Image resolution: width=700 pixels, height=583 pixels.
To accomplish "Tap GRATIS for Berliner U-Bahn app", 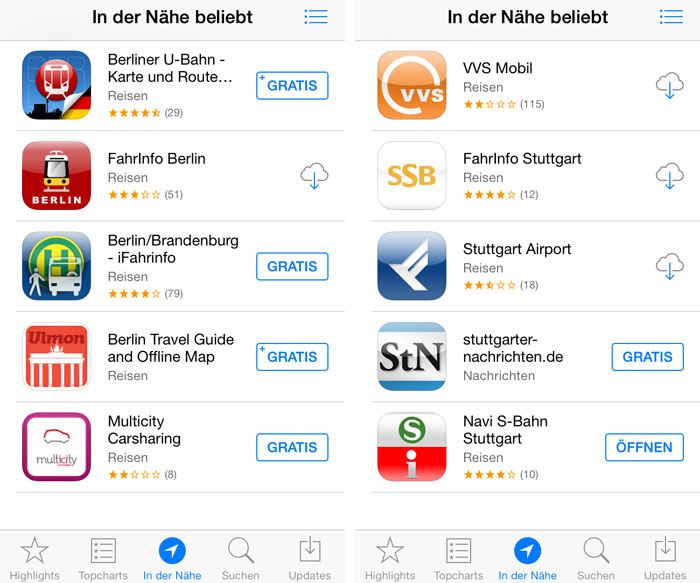I will [292, 85].
